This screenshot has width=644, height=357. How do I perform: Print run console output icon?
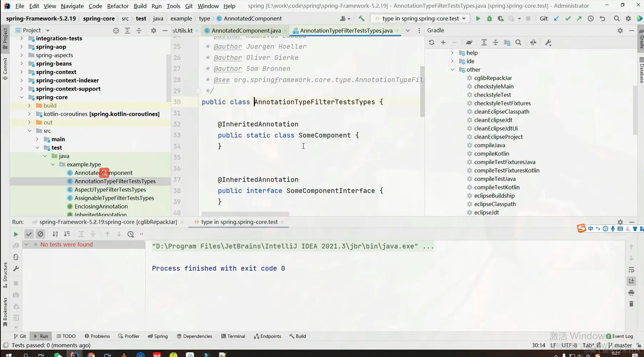point(631,292)
